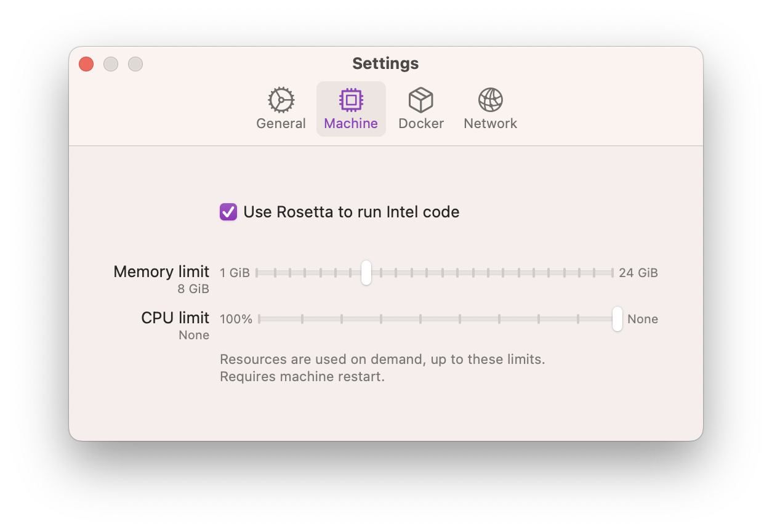Open Network settings using the globe symbol
This screenshot has height=532, width=772.
point(490,100)
